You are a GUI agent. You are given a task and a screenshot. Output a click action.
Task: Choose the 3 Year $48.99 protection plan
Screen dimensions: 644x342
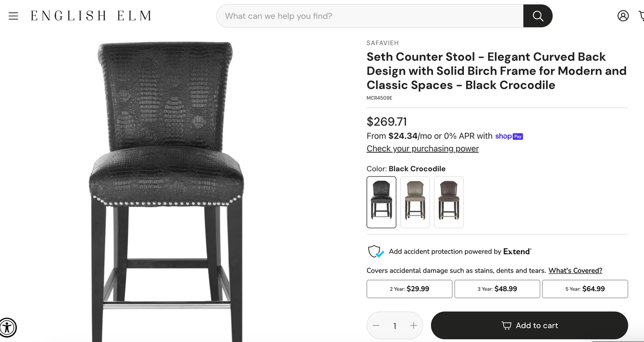click(x=497, y=289)
